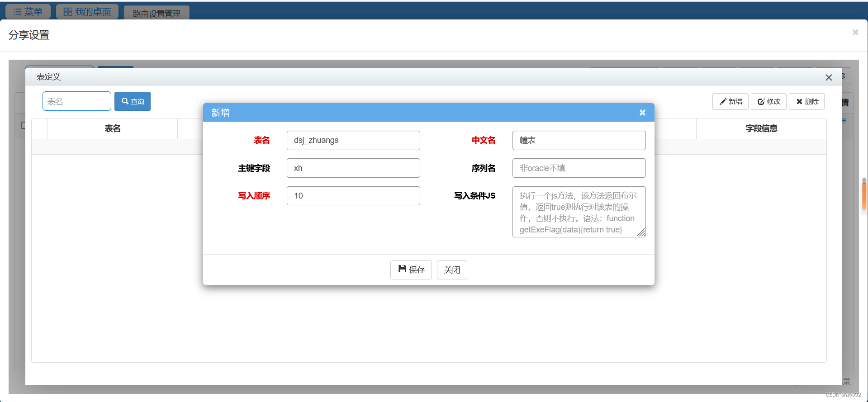Viewport: 868px width, 402px height.
Task: Click the 保存 button with its disk icon
Action: pos(411,270)
